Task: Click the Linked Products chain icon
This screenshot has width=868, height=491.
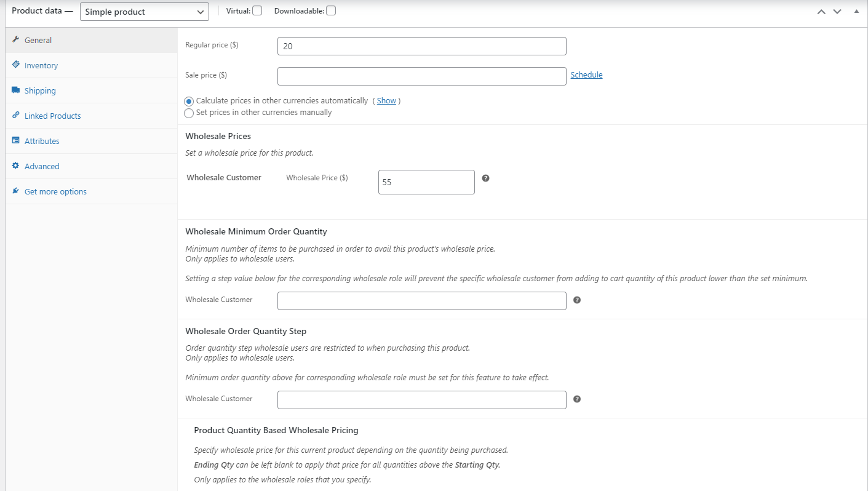Action: click(16, 116)
